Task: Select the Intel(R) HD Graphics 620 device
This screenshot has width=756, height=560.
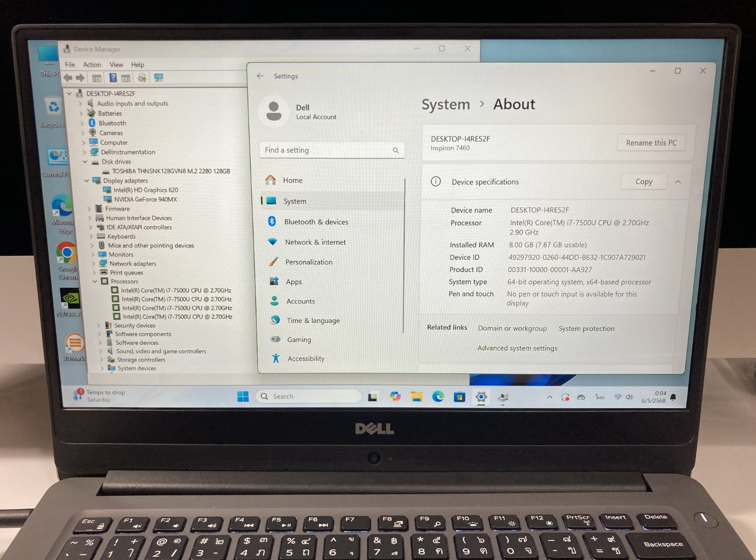Action: pos(146,190)
